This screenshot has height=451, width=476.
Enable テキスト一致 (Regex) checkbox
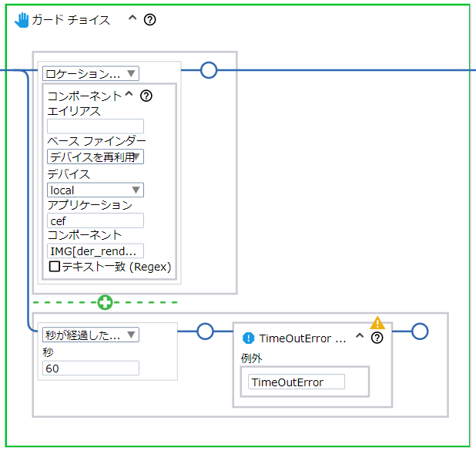55,267
